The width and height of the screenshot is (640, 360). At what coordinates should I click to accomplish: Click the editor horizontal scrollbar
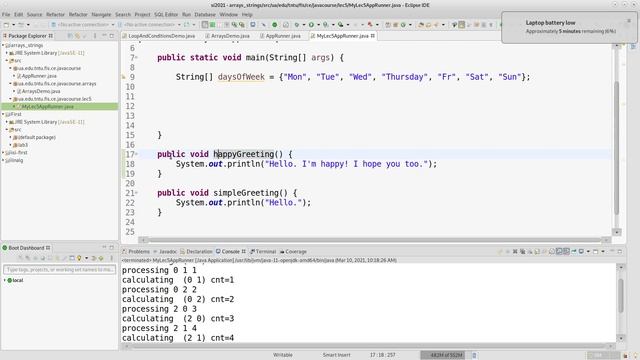tap(374, 240)
